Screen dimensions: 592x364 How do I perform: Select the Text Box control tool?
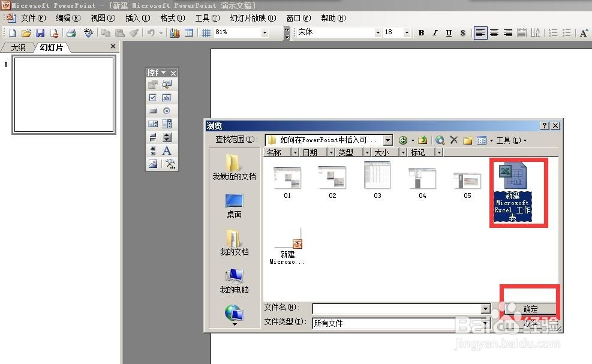pos(167,97)
